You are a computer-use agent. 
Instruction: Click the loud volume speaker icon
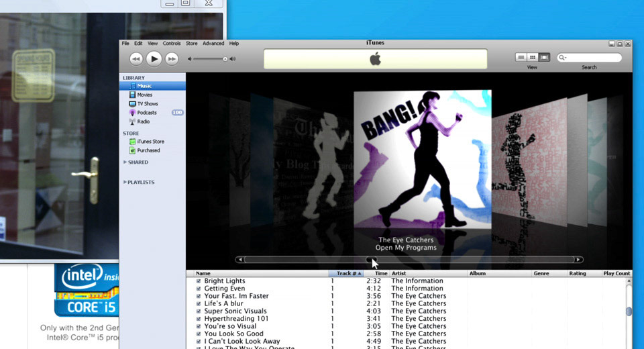pyautogui.click(x=233, y=59)
